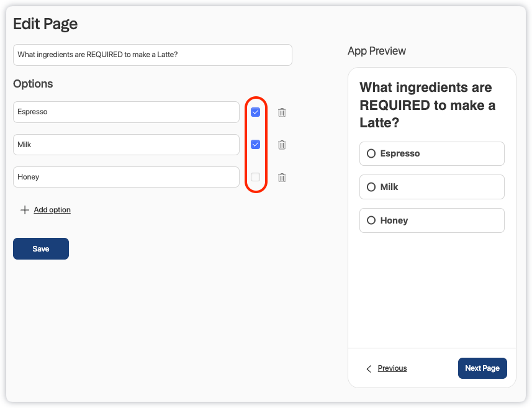Image resolution: width=532 pixels, height=408 pixels.
Task: Click into the Honey option field
Action: (126, 177)
